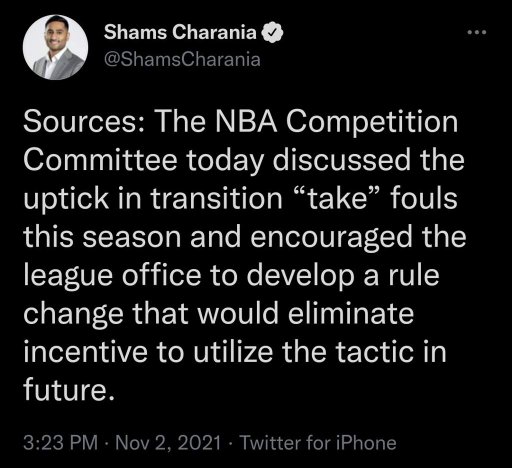Click the word "incentive" in the tweet
The width and height of the screenshot is (512, 468).
[x=85, y=352]
